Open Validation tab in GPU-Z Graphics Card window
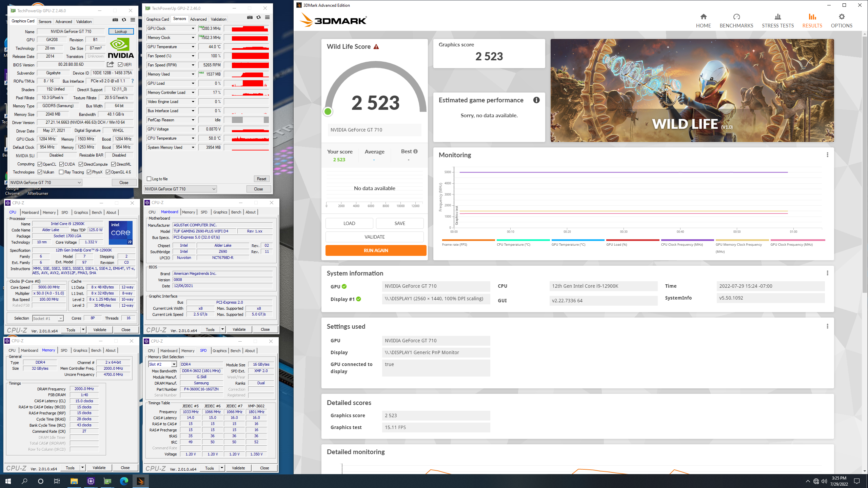 coord(84,21)
